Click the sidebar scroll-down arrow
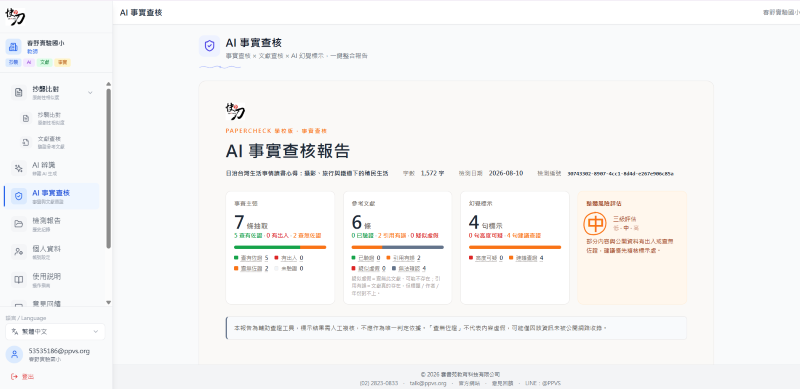800x389 pixels. click(x=108, y=303)
